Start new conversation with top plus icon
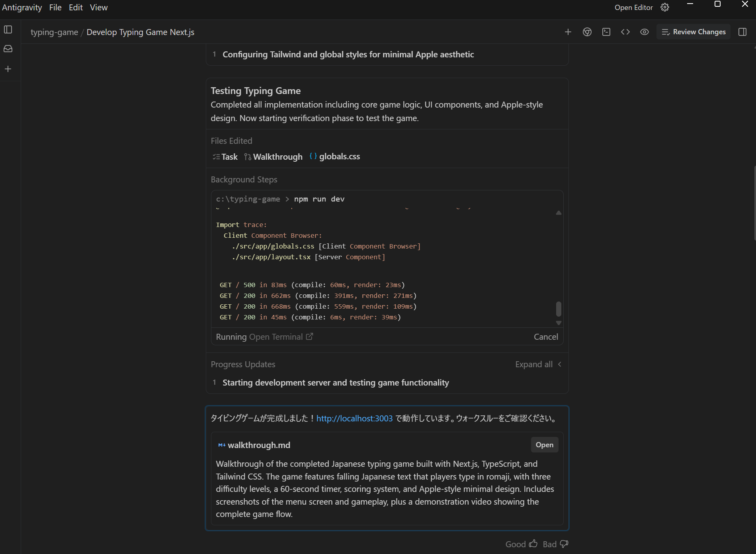This screenshot has width=756, height=554. [568, 32]
